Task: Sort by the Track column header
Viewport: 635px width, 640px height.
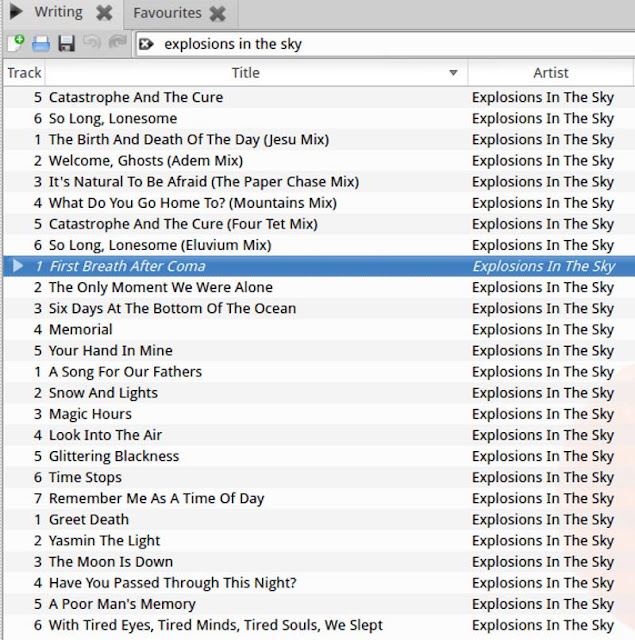Action: [x=24, y=73]
